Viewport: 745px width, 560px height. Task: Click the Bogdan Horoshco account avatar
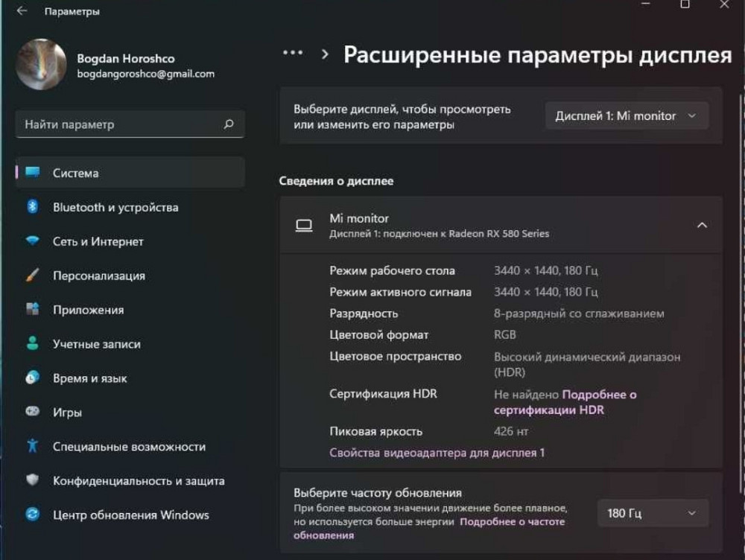pyautogui.click(x=40, y=64)
